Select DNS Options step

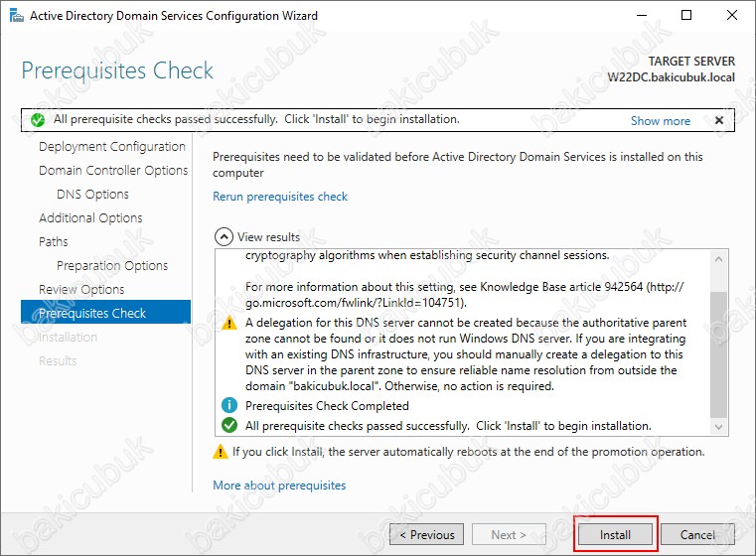tap(92, 195)
